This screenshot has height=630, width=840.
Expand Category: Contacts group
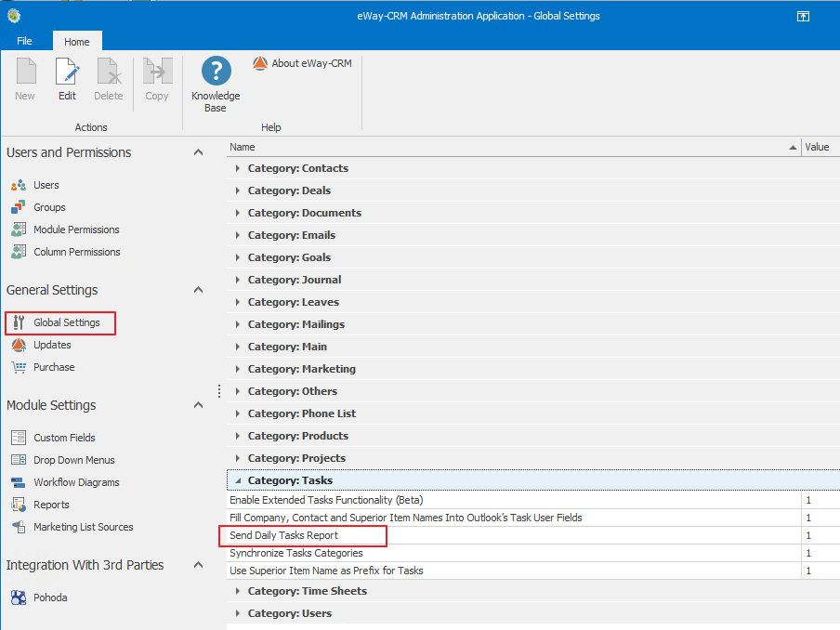(x=237, y=168)
